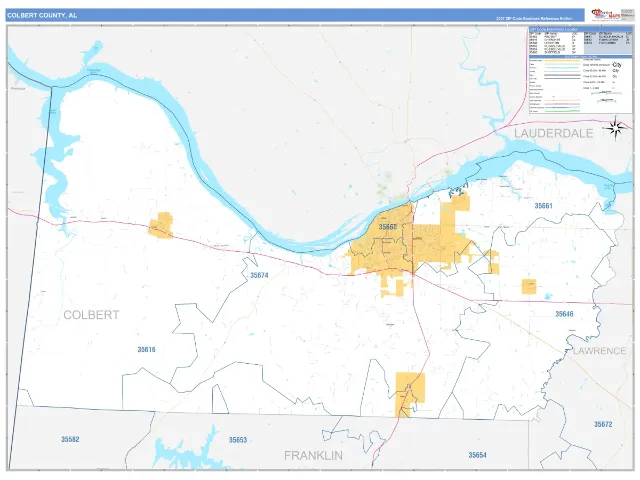
Task: Click the COLBERT COUNTY, AL map title
Action: pos(42,16)
